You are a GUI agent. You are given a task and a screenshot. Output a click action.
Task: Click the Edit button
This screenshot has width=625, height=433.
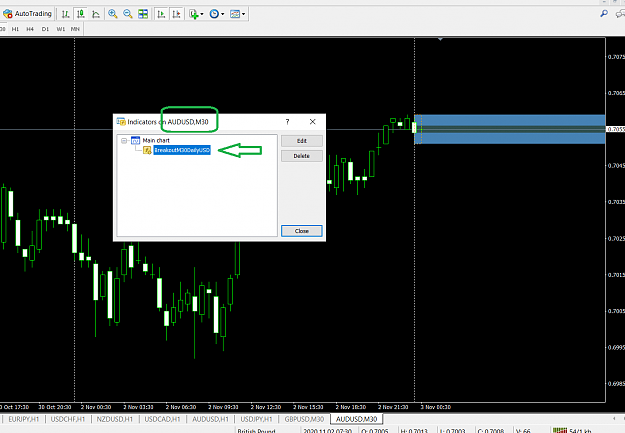[x=302, y=141]
